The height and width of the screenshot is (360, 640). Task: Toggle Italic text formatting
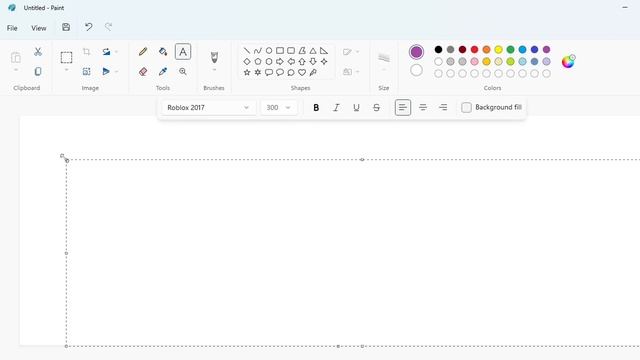336,107
